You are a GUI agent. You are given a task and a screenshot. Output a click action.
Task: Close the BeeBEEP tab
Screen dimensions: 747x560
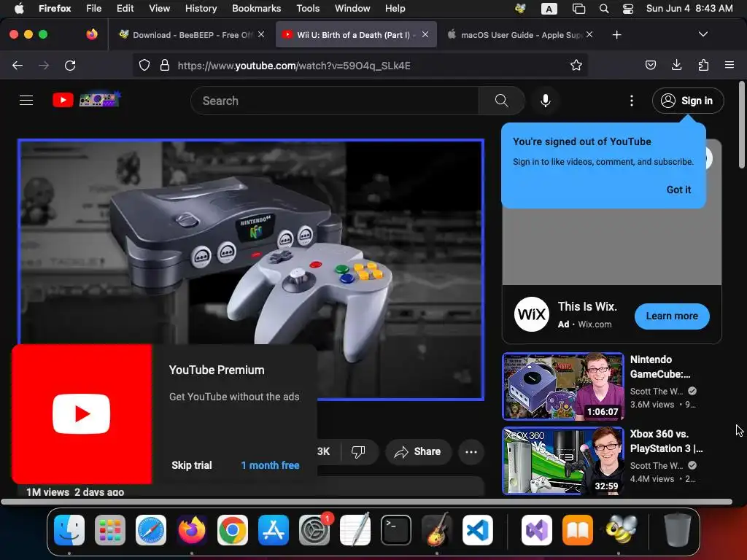(x=261, y=34)
